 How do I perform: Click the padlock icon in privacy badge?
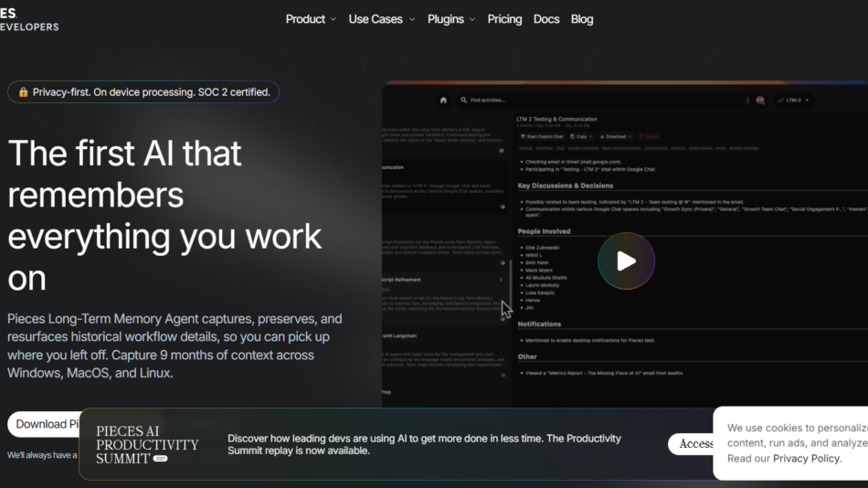[23, 92]
